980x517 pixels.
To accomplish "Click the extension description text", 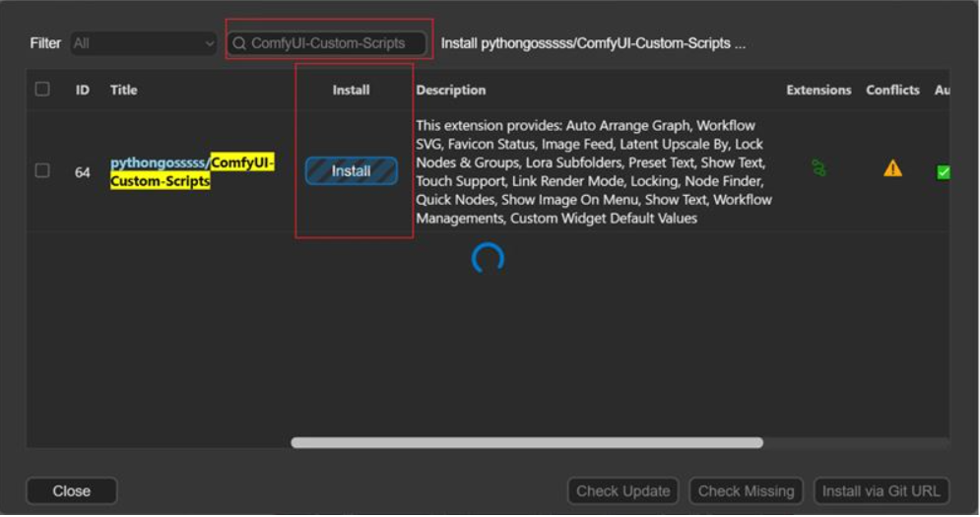I will pos(594,172).
